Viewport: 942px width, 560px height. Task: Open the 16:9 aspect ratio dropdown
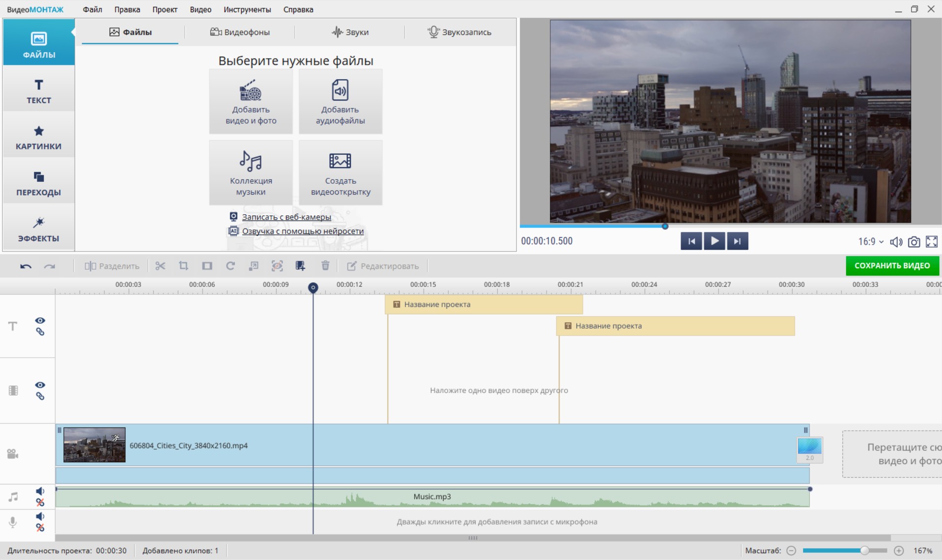click(871, 242)
